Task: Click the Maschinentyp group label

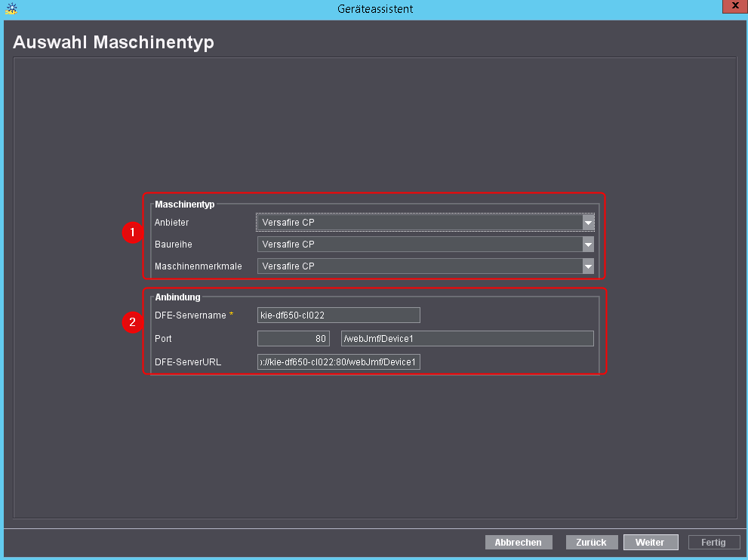Action: coord(185,205)
